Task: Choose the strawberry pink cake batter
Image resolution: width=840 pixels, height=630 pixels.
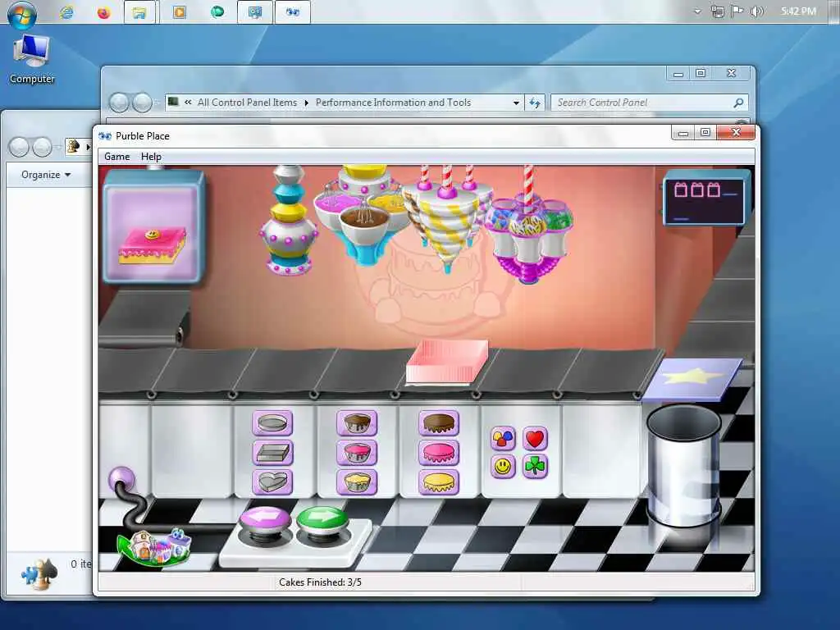Action: click(x=357, y=453)
